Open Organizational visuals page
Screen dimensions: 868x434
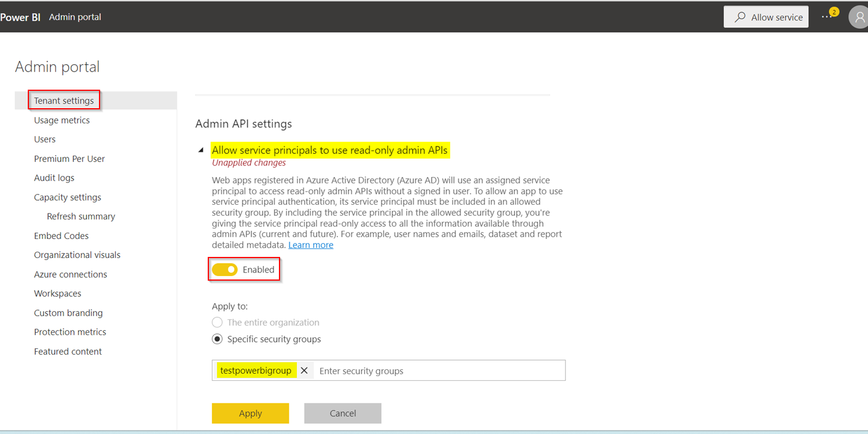[x=77, y=255]
